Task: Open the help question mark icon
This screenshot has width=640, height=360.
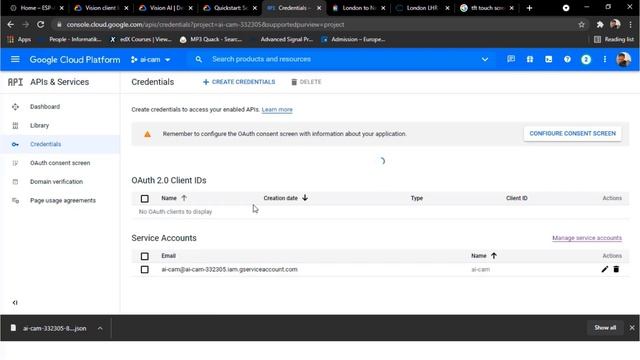Action: click(567, 60)
